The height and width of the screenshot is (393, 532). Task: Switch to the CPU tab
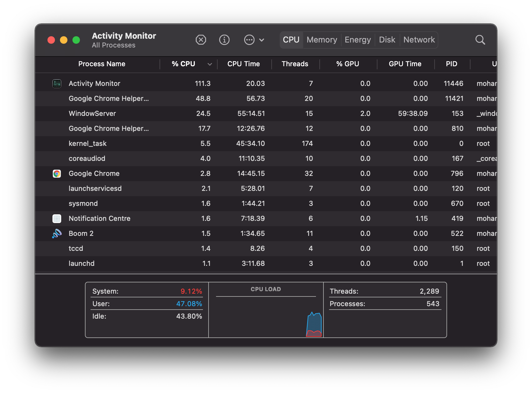(x=291, y=40)
